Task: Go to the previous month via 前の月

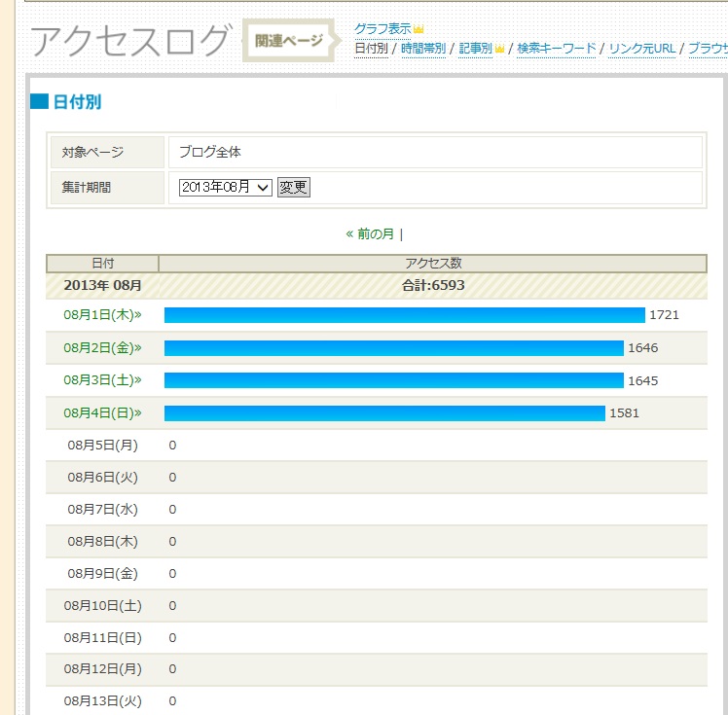Action: pyautogui.click(x=370, y=234)
